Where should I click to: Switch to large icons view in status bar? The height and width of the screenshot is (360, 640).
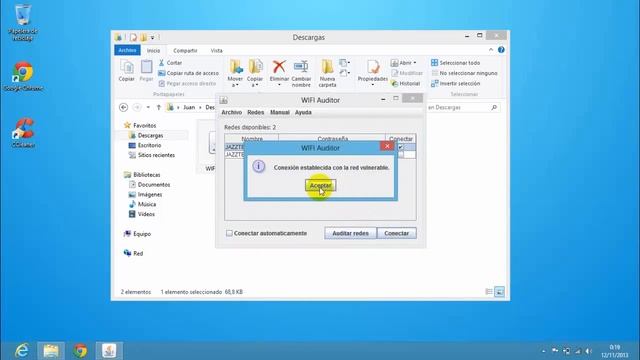tap(500, 291)
